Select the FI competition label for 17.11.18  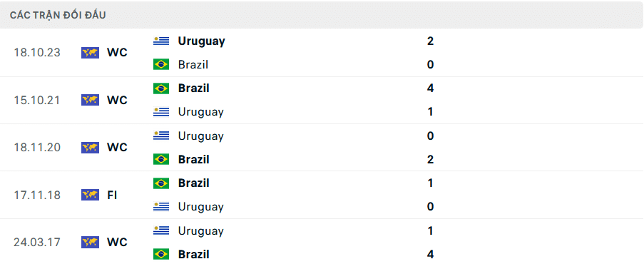pyautogui.click(x=112, y=195)
